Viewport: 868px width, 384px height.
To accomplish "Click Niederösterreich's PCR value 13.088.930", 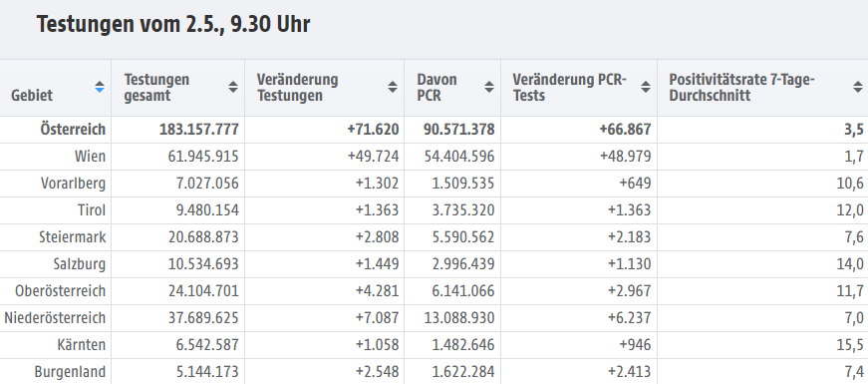I will click(459, 318).
